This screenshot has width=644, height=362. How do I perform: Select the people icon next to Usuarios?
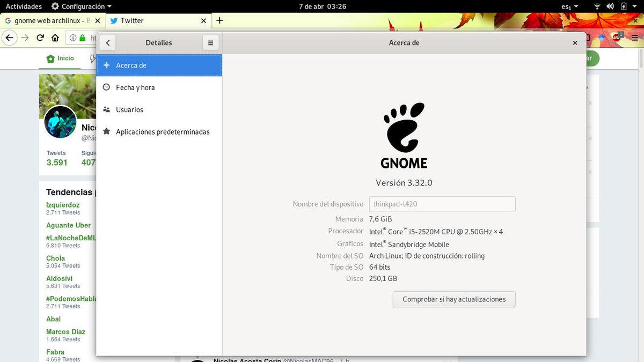pyautogui.click(x=106, y=109)
